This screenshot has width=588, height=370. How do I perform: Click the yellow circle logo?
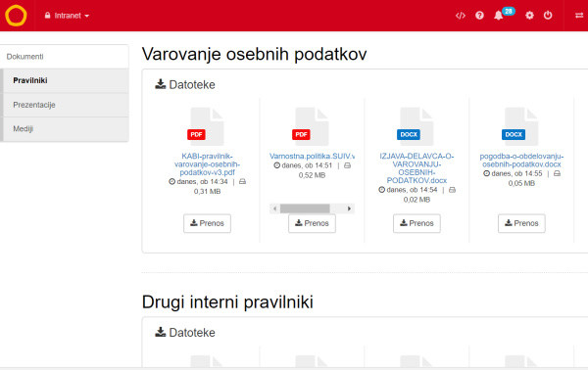tap(16, 16)
